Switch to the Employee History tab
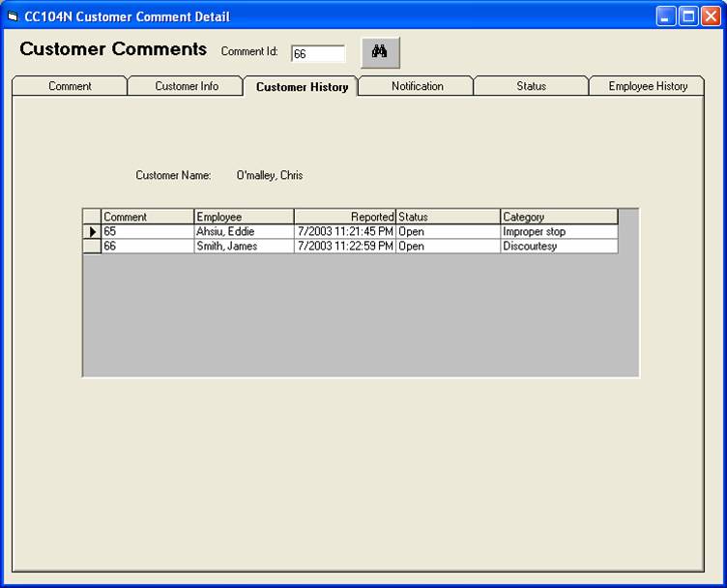 click(x=648, y=86)
